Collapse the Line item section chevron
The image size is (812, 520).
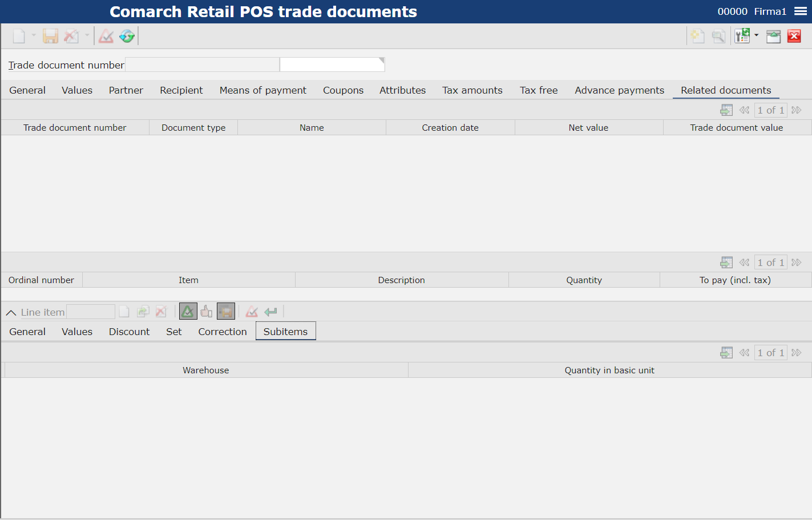11,312
